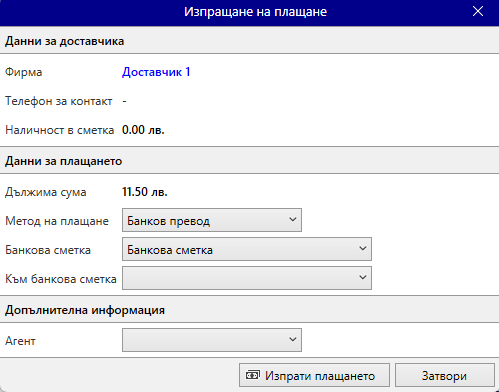Click the Данни за плащането header
The width and height of the screenshot is (499, 392).
[x=63, y=161]
